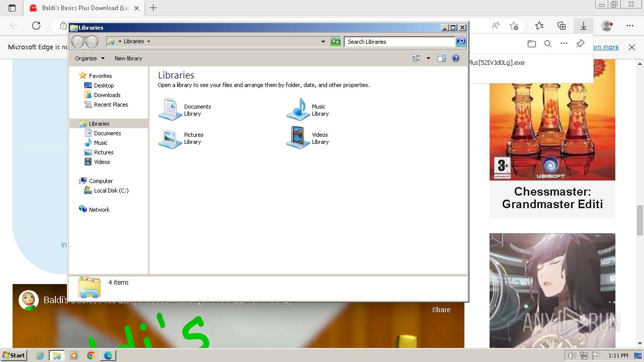Viewport: 644px width, 362px height.
Task: Select Favorites header in navigation pane
Action: click(100, 76)
